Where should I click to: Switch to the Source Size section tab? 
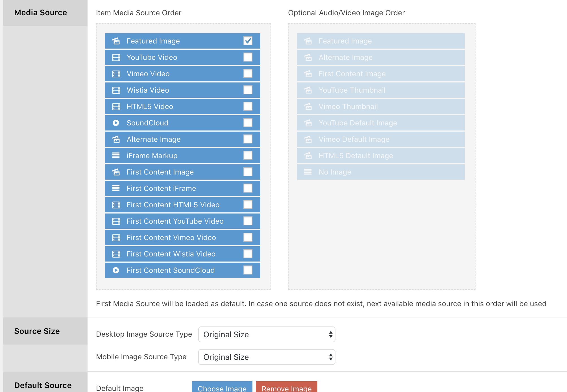pyautogui.click(x=37, y=331)
